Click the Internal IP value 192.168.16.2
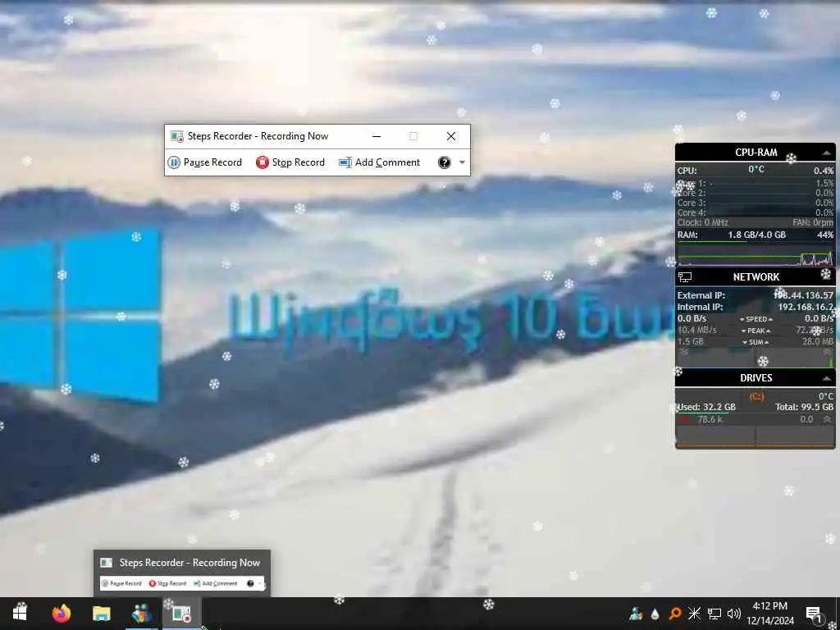Viewport: 840px width, 630px height. click(x=806, y=307)
